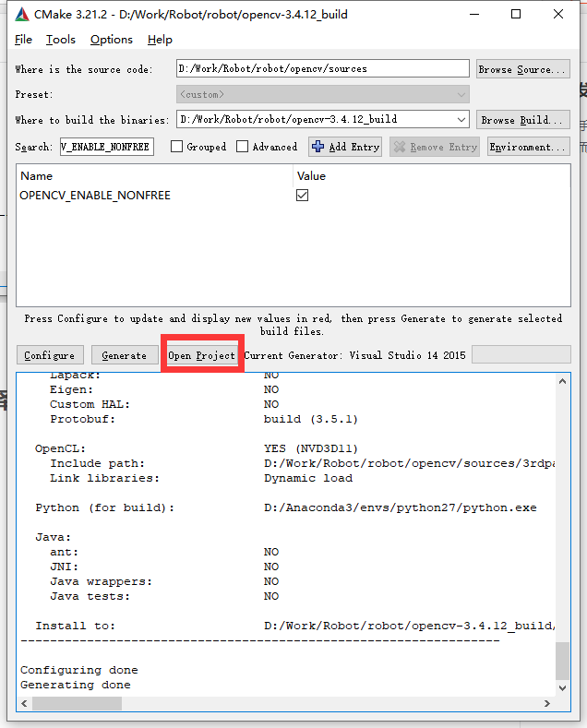Click the Open Project button
The height and width of the screenshot is (728, 587).
point(201,355)
